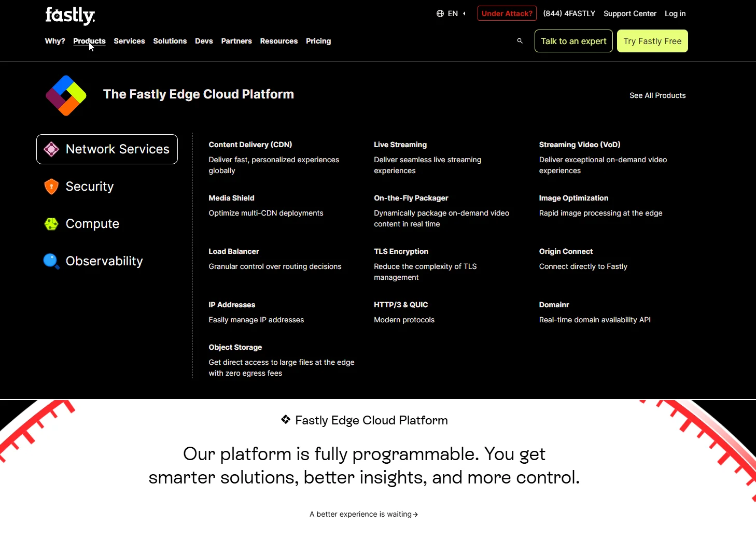
Task: Select the Observability category
Action: [x=93, y=261]
